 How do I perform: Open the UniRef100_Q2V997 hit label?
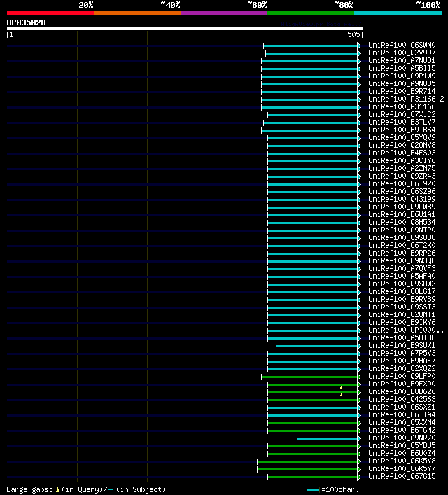tap(402, 53)
